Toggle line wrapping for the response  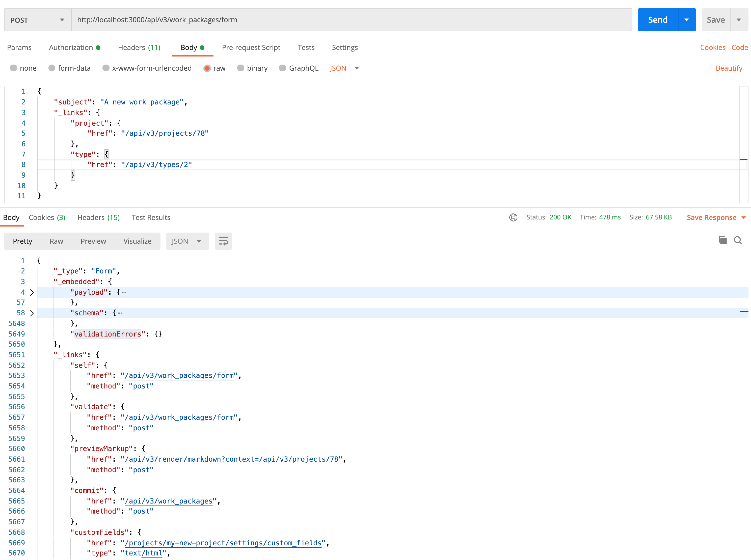pyautogui.click(x=223, y=241)
